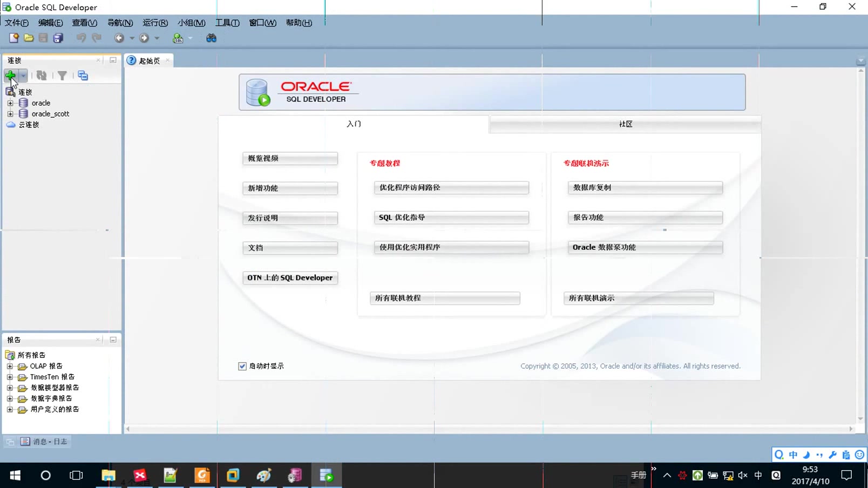Open the tab list dropdown at editor top right
Viewport: 868px width, 488px height.
click(861, 61)
